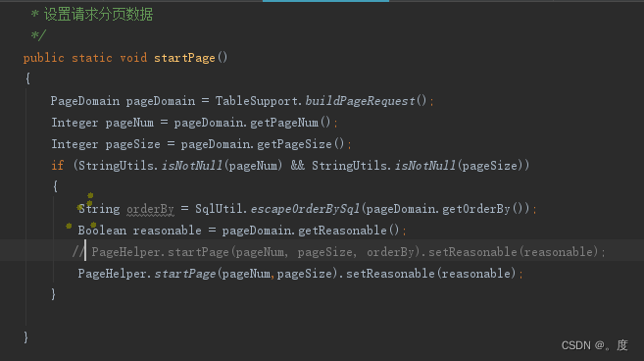This screenshot has height=361, width=644.
Task: Click the commented-out PageHelper.startPage line
Action: click(x=338, y=252)
